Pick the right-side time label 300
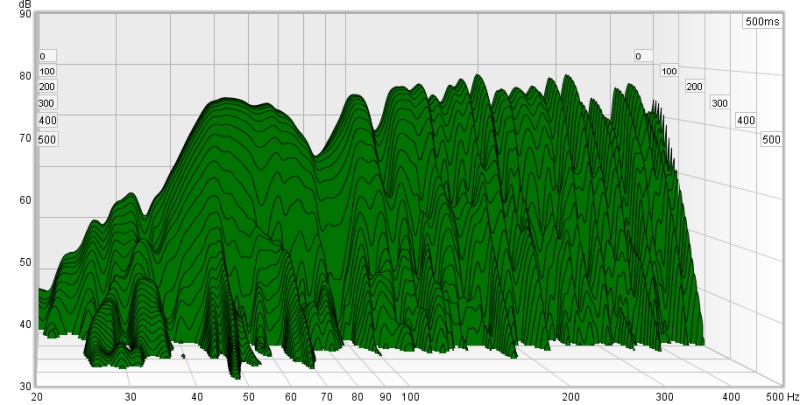800x405 pixels. (719, 104)
